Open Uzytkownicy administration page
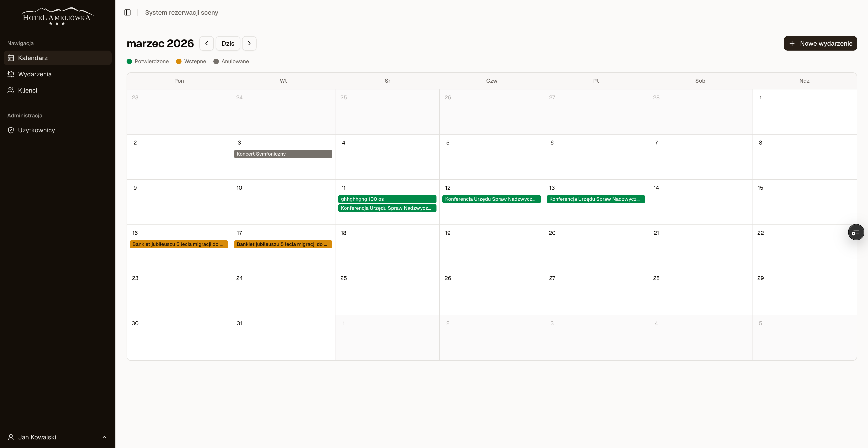Screen dimensions: 868x448 click(58, 130)
